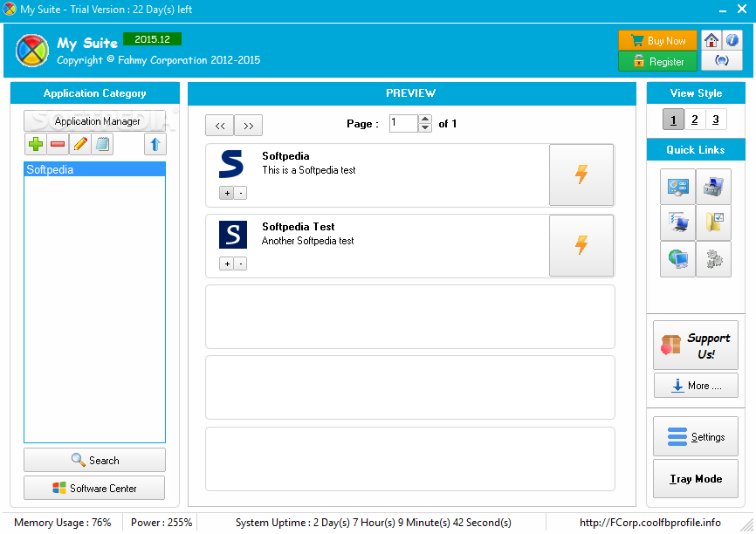Click the broadcast signal icon below home
This screenshot has height=534, width=756.
722,61
